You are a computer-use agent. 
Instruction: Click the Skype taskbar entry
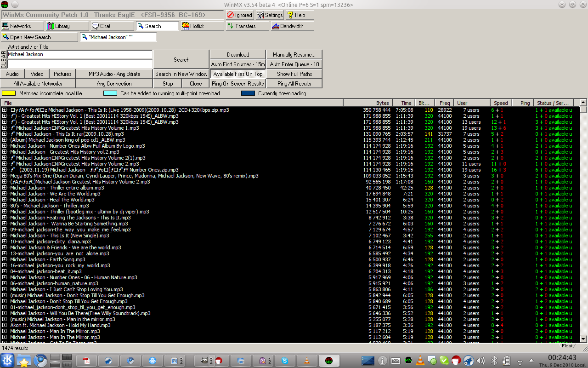point(285,361)
